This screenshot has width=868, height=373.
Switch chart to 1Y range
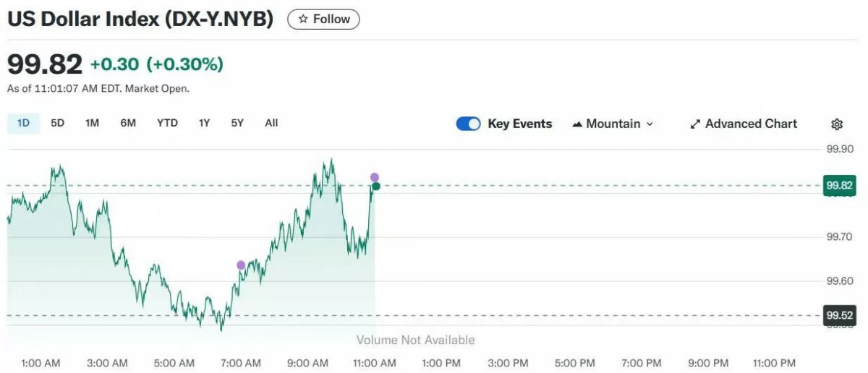[205, 123]
